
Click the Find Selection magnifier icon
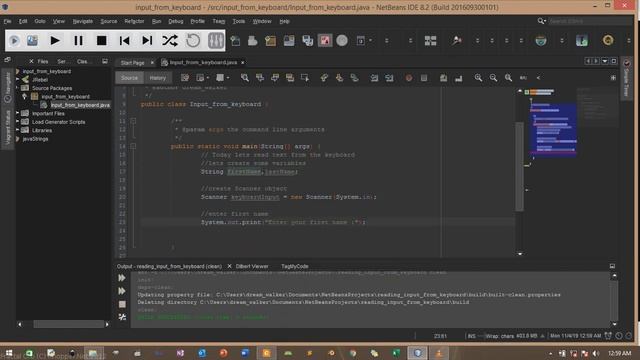click(x=244, y=78)
